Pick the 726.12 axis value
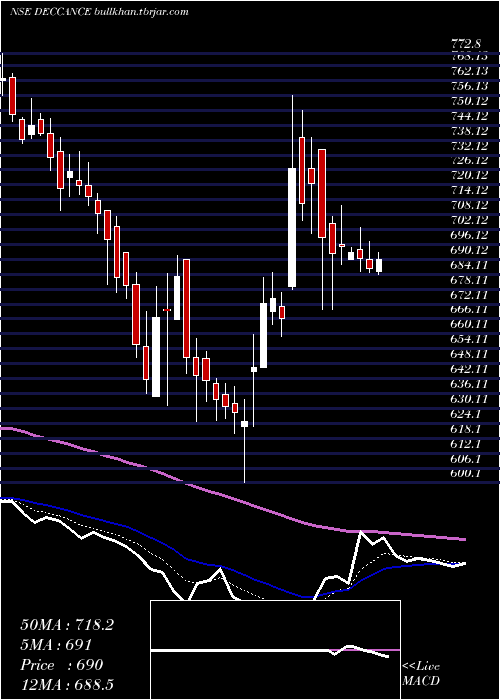 pos(469,160)
